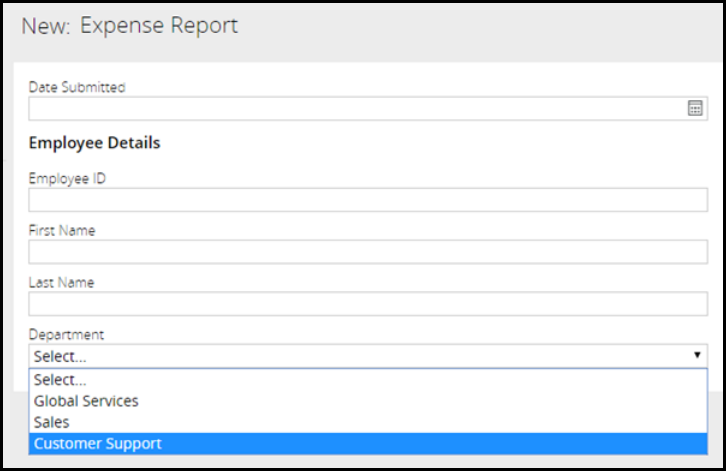Click the "Expense Report" title text
Screen dimensions: 726x471
coord(159,26)
